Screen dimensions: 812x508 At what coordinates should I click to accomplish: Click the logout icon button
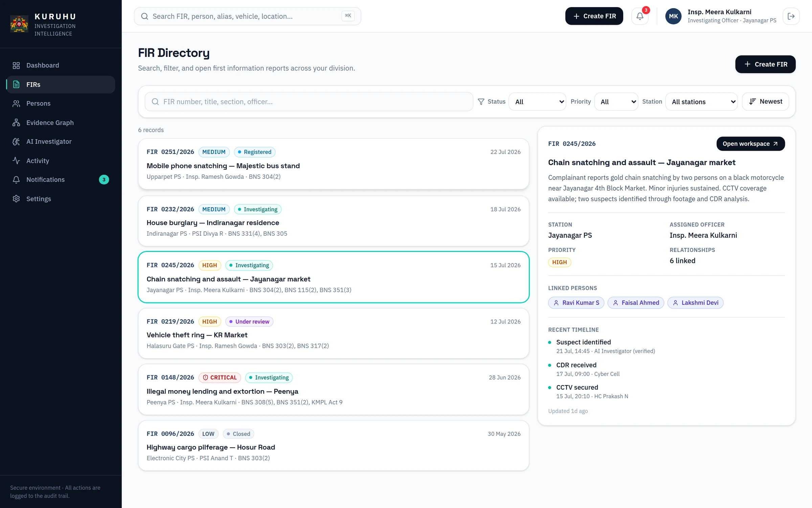[791, 16]
